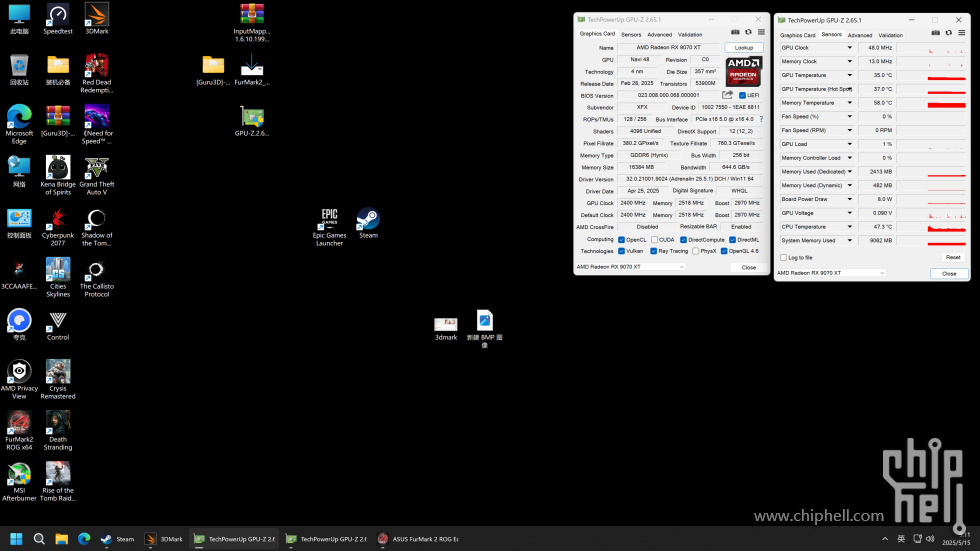The width and height of the screenshot is (980, 551).
Task: Open the GPU Load sensor dropdown
Action: click(849, 144)
